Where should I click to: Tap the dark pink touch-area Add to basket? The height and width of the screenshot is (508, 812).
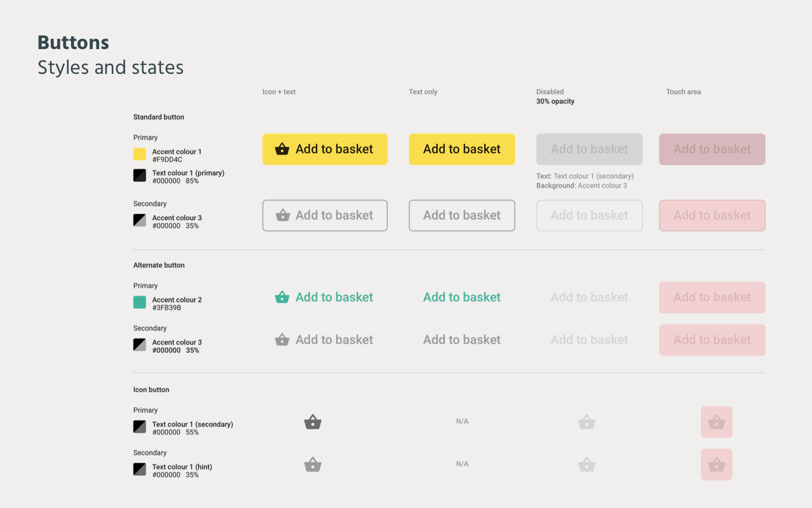pyautogui.click(x=712, y=150)
